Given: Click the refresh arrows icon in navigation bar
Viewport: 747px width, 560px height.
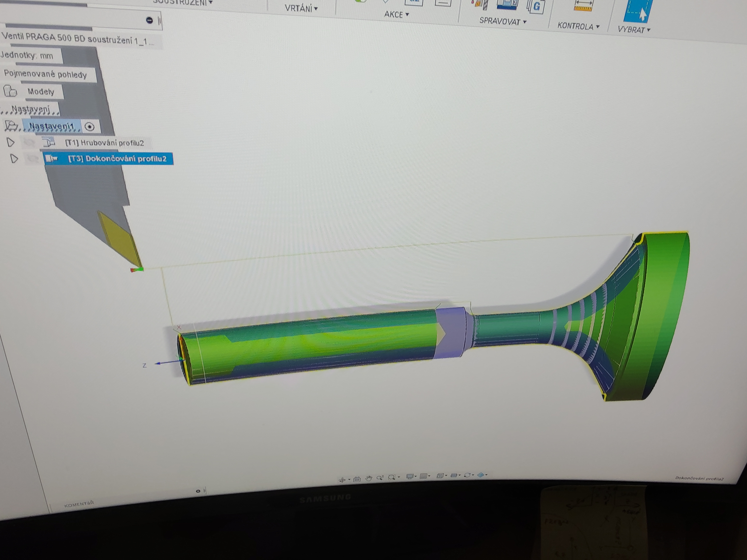Looking at the screenshot, I should pyautogui.click(x=467, y=475).
